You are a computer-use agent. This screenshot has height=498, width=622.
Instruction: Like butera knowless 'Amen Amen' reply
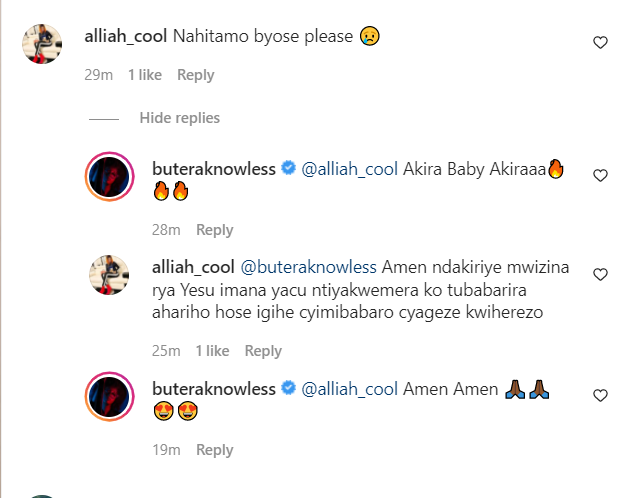pyautogui.click(x=600, y=395)
